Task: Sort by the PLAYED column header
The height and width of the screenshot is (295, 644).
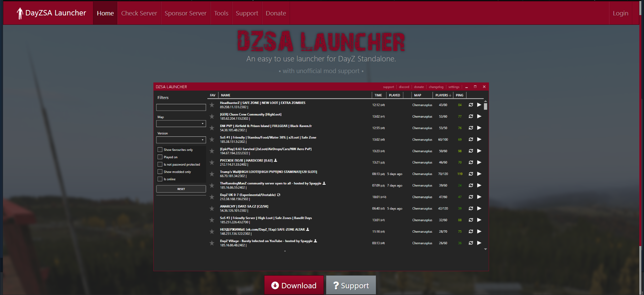Action: point(394,95)
